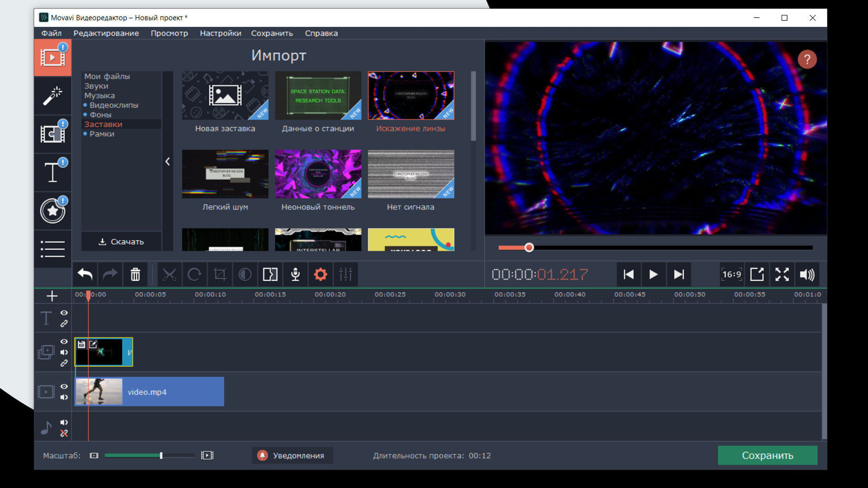Click the green Сохранить export button

(767, 455)
